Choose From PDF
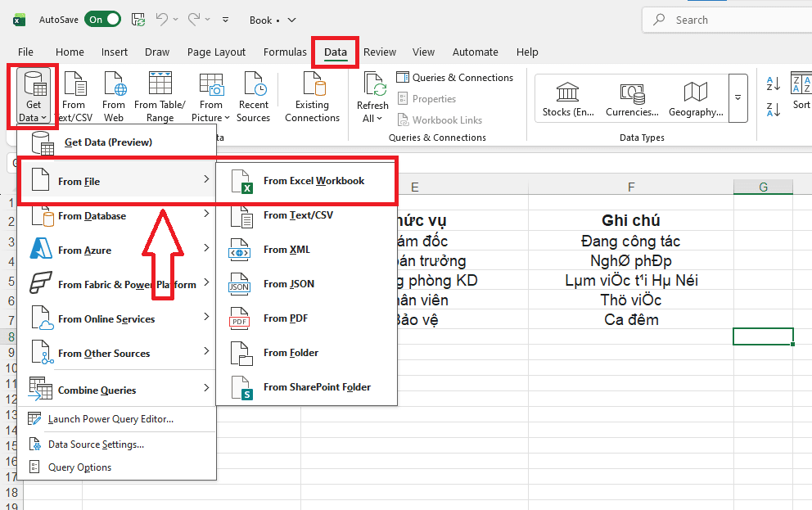Screen dimensions: 812x510 coord(307,318)
